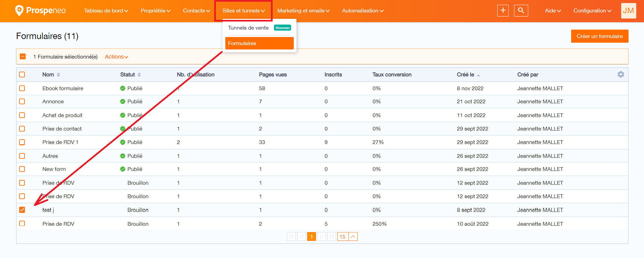Image resolution: width=644 pixels, height=258 pixels.
Task: Open the Configuration dropdown menu
Action: [592, 11]
